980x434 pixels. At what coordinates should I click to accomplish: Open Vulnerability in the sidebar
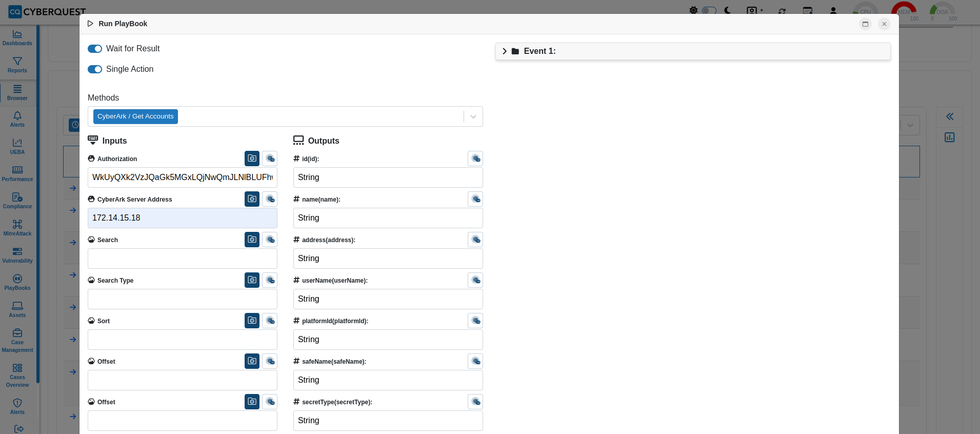17,255
